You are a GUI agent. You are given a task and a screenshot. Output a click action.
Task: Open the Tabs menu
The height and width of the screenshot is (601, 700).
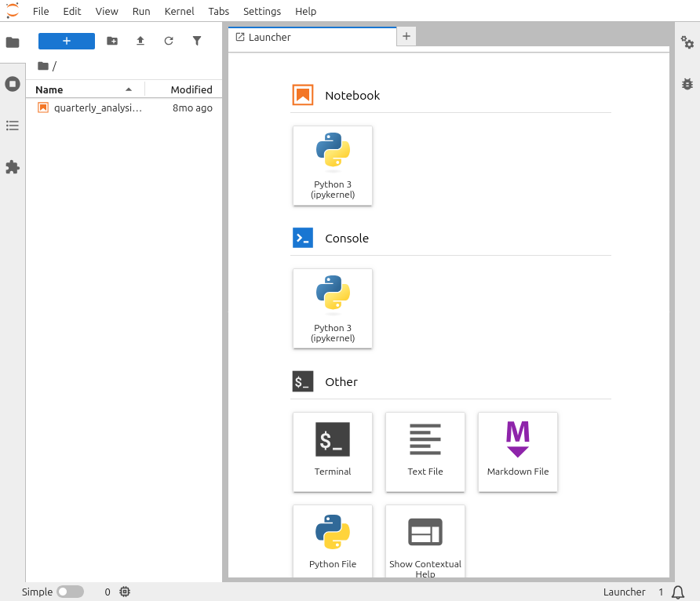219,11
